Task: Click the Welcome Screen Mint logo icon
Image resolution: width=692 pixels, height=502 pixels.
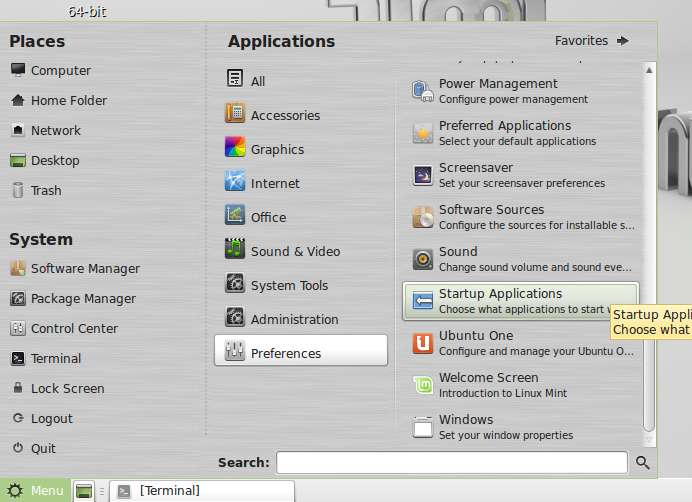Action: coord(422,385)
